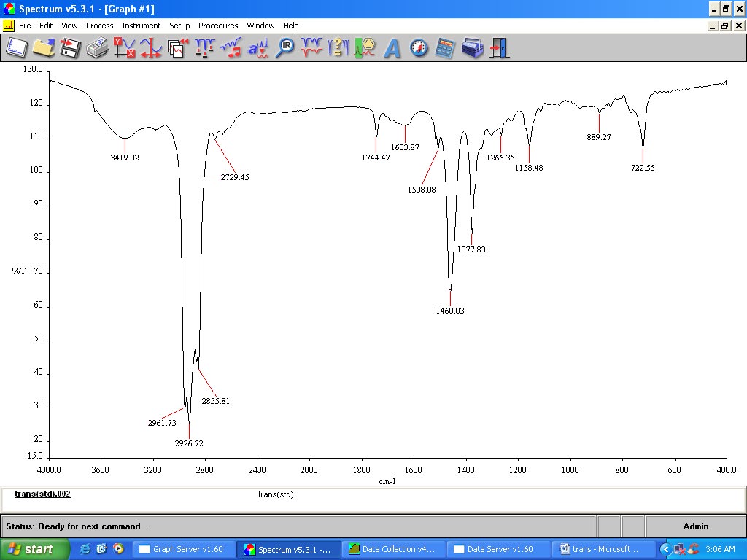Open the View menu

point(69,26)
